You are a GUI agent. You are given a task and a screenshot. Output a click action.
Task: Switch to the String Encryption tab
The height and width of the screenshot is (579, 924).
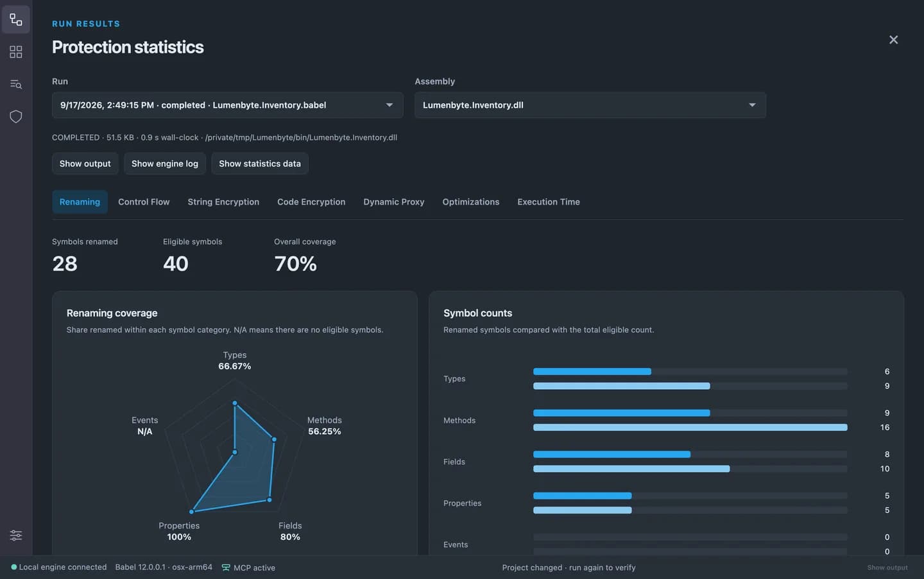pyautogui.click(x=223, y=202)
